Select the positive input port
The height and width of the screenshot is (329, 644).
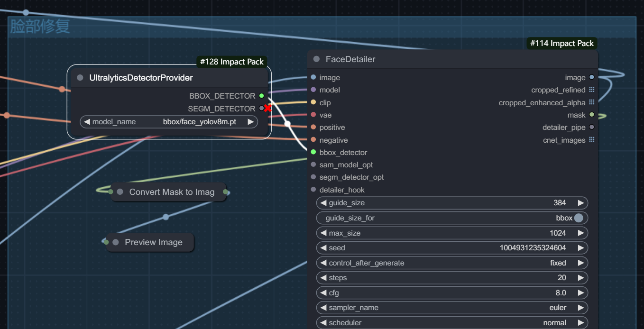(313, 127)
